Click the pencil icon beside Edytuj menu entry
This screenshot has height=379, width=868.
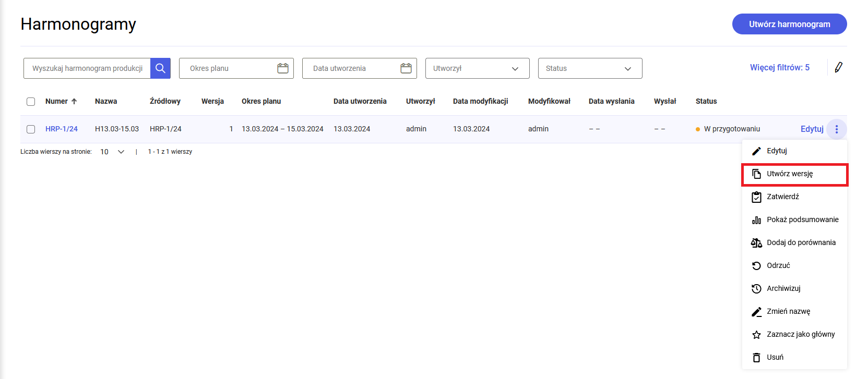click(756, 151)
